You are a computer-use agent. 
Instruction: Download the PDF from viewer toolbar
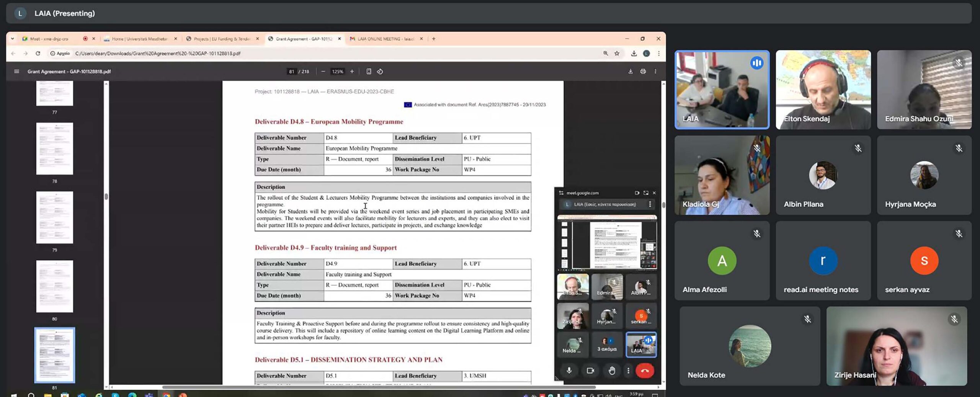click(630, 71)
